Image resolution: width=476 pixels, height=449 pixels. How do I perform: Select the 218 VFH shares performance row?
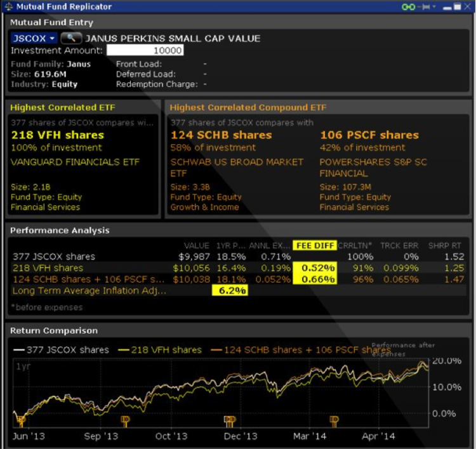pyautogui.click(x=238, y=268)
